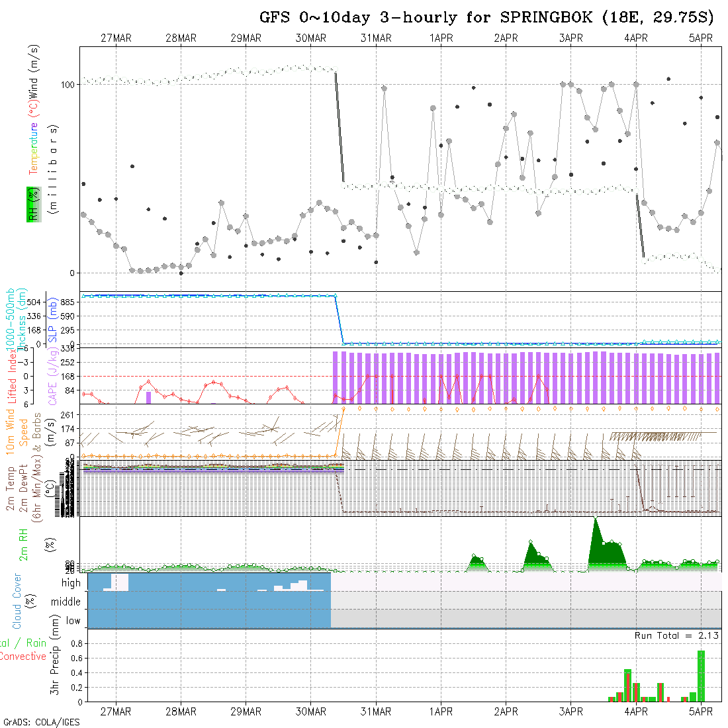
Task: Select the 'low' cloud cover row label
Action: coord(73,621)
